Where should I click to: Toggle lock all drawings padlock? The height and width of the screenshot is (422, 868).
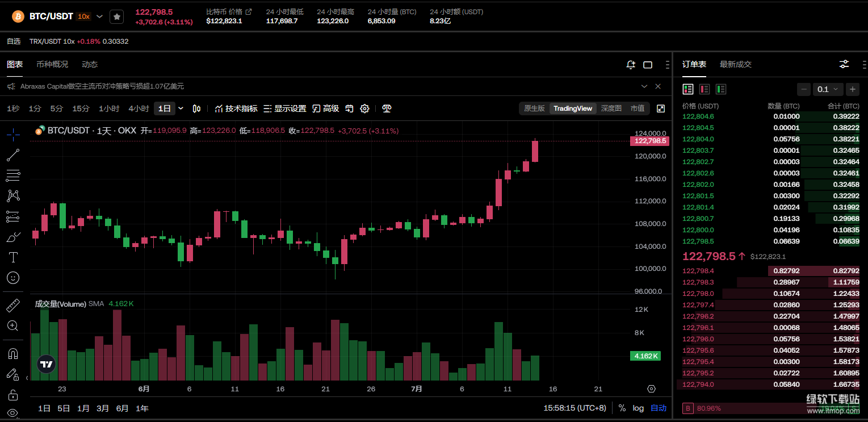click(13, 395)
